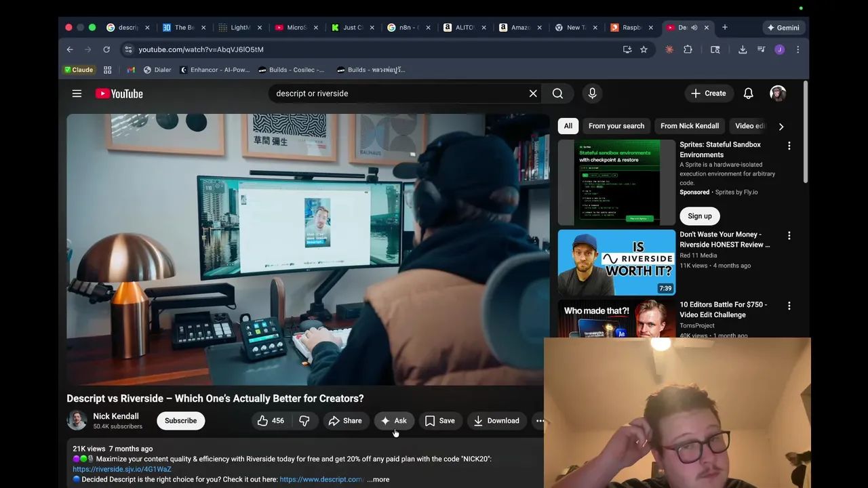Open the YouTube hamburger guide menu
Image resolution: width=868 pixels, height=488 pixels.
(x=77, y=94)
